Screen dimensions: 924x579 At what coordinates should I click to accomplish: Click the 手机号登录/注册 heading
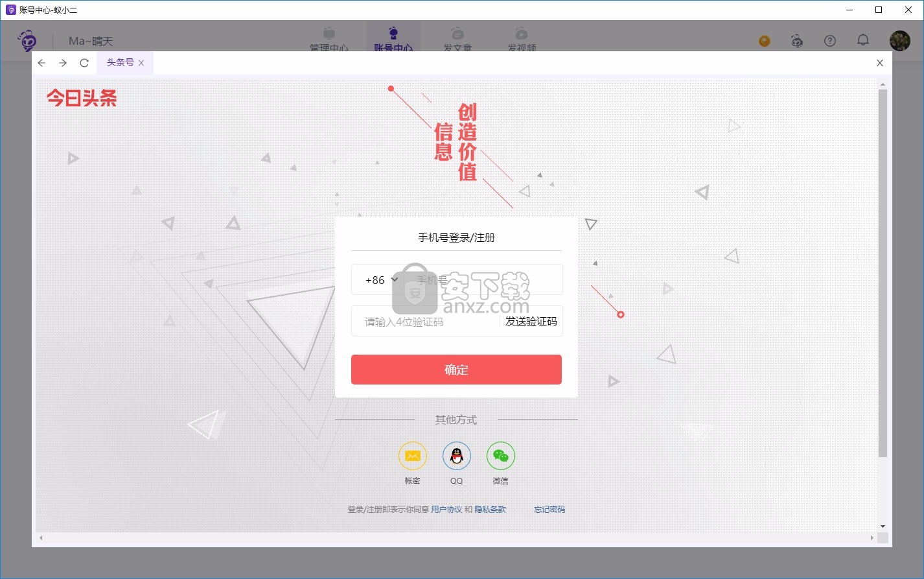456,237
